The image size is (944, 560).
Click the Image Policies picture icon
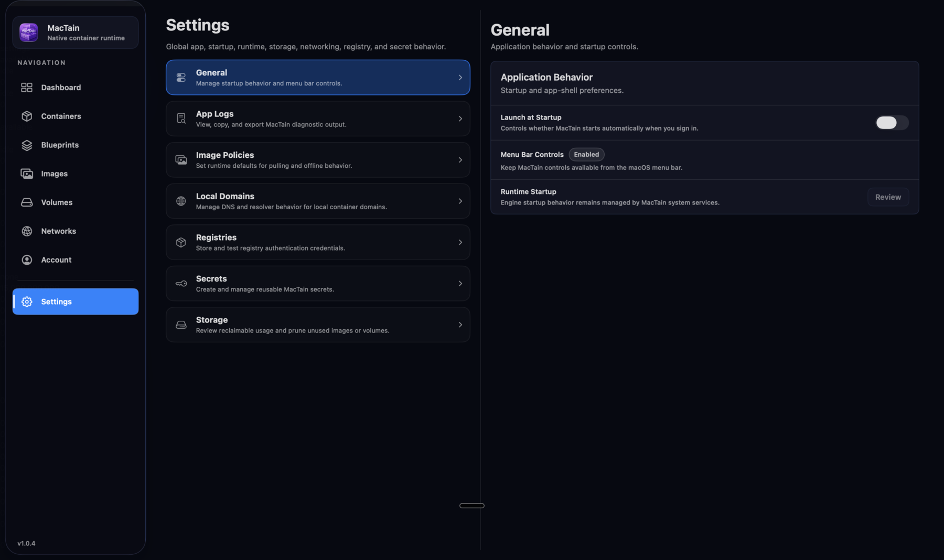click(x=181, y=160)
